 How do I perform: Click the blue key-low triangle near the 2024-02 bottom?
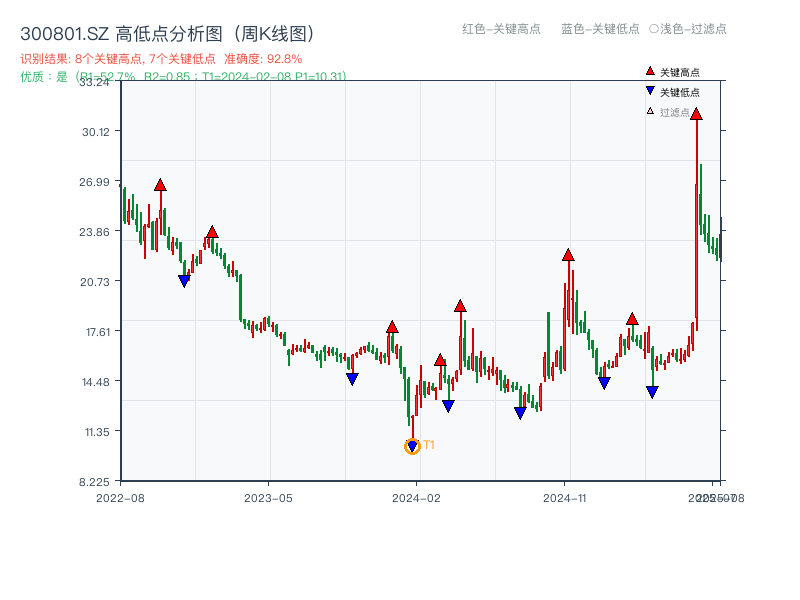tap(447, 404)
